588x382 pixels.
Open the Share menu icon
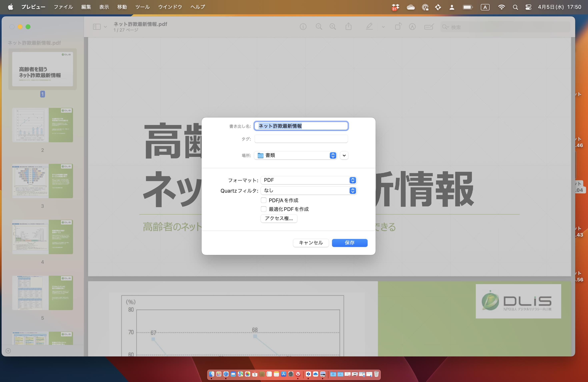[348, 26]
